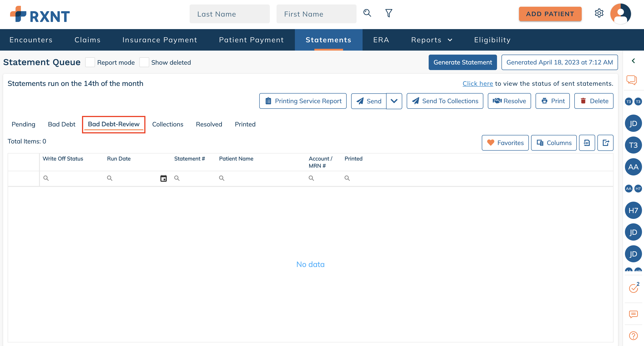Screen dimensions: 644x346
Task: Open Insurance Payment section
Action: tap(160, 40)
